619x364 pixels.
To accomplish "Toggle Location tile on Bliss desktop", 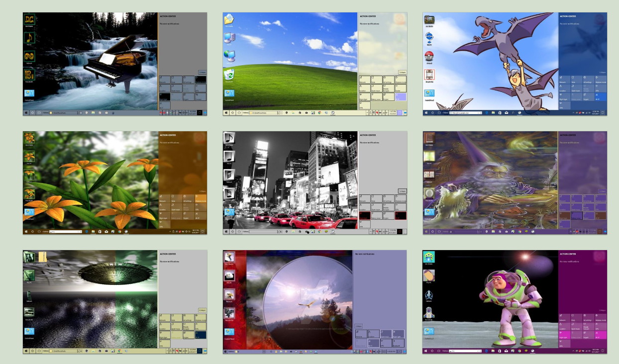I will click(365, 88).
